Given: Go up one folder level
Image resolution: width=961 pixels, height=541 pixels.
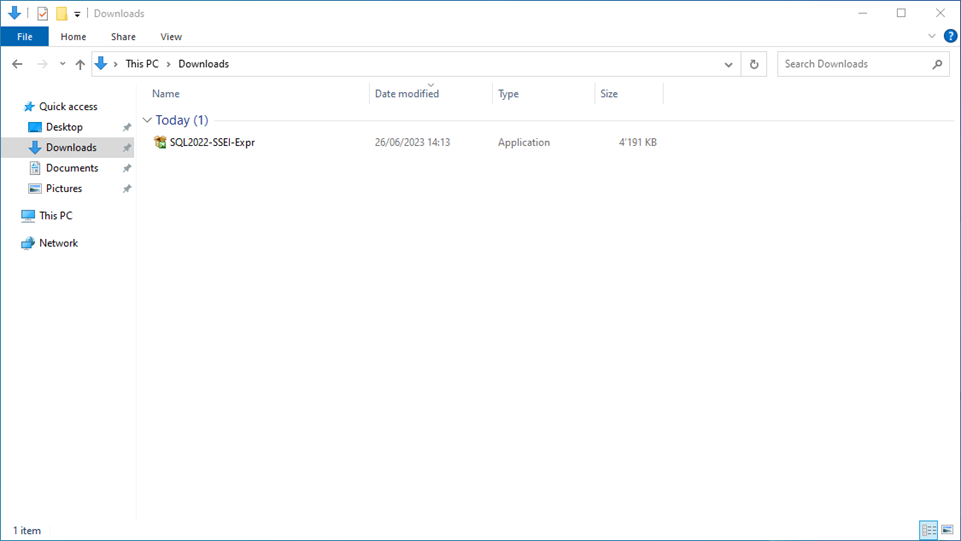Looking at the screenshot, I should pyautogui.click(x=80, y=64).
